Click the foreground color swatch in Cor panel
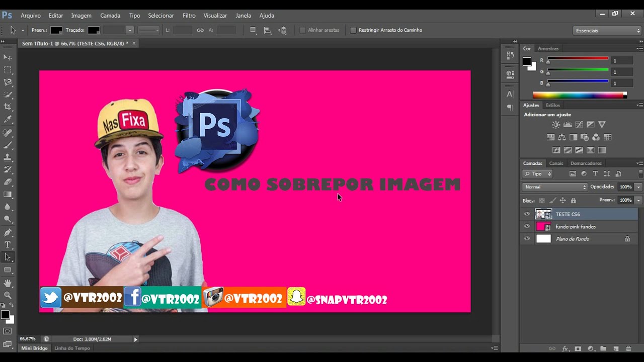The height and width of the screenshot is (362, 644). pyautogui.click(x=527, y=61)
